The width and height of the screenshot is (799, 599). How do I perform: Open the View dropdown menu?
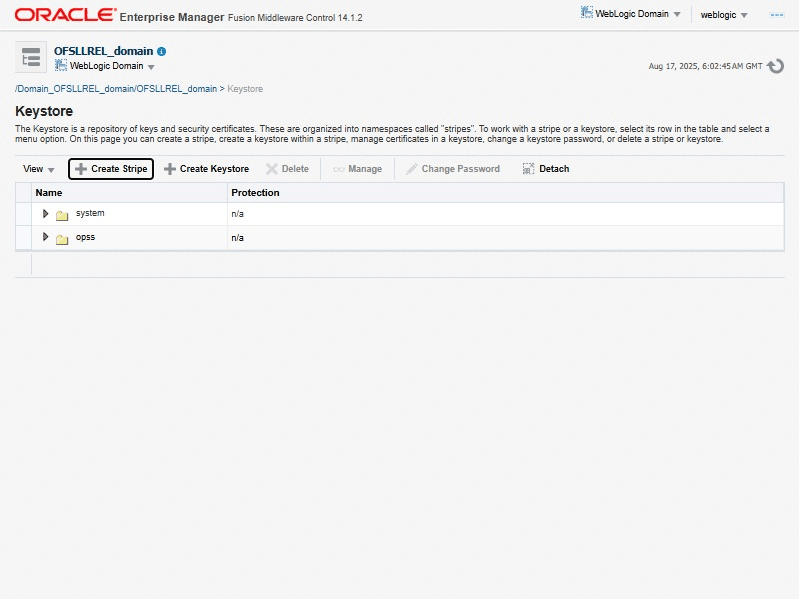pyautogui.click(x=39, y=169)
